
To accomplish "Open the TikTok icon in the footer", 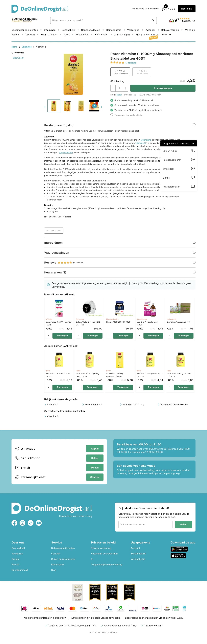I will click(31, 523).
